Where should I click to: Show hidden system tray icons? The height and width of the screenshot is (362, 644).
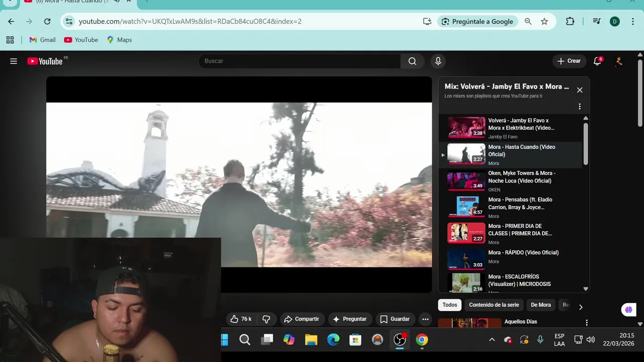[x=492, y=340]
